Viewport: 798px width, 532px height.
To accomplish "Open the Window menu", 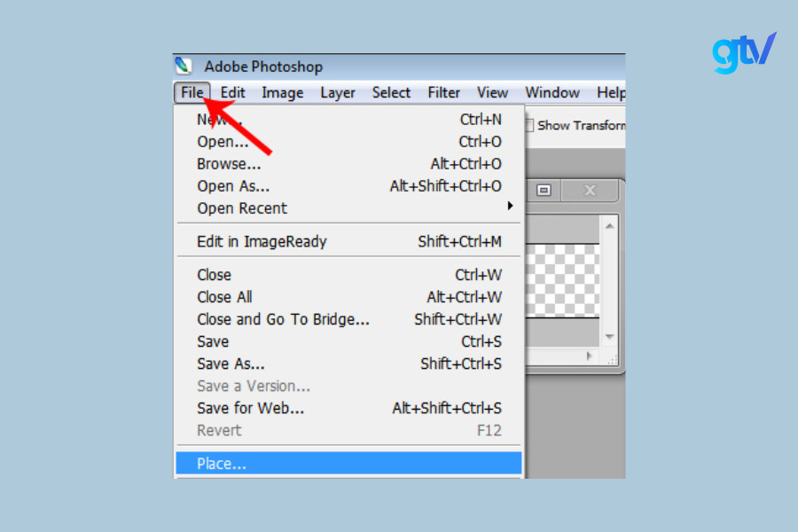I will click(x=552, y=92).
